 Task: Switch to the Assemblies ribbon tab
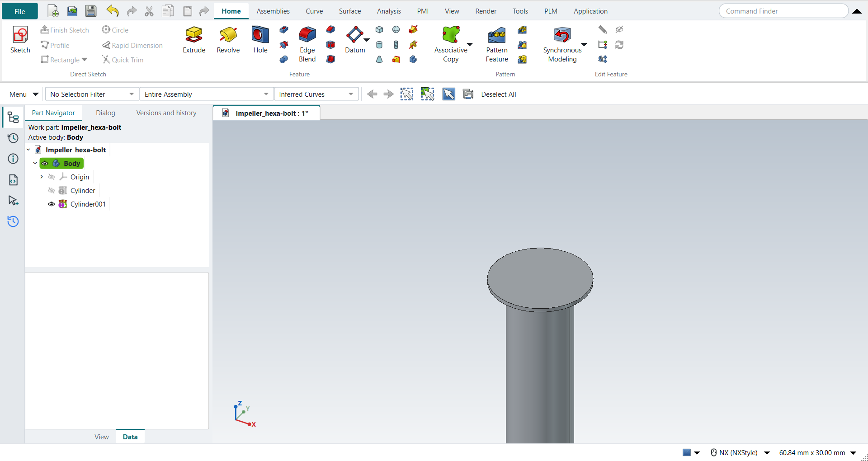pos(273,11)
